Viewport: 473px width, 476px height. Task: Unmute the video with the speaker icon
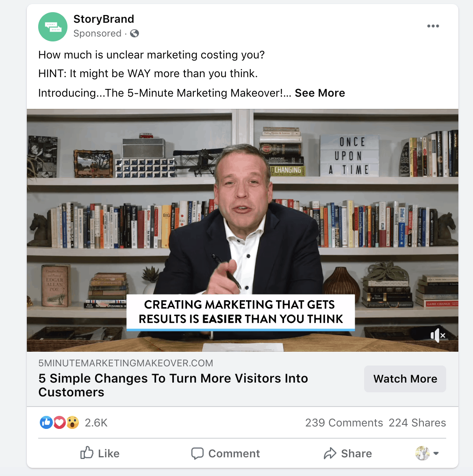(438, 335)
